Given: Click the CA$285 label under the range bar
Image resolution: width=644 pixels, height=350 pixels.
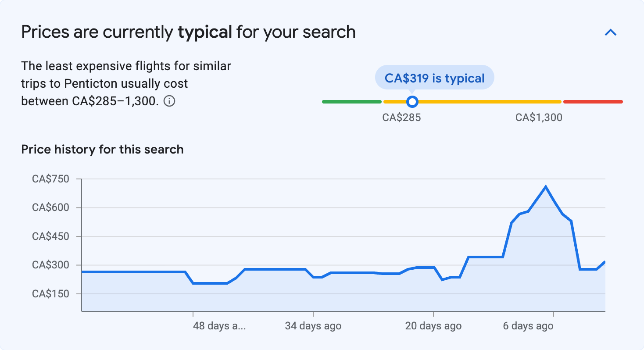Looking at the screenshot, I should click(x=401, y=118).
